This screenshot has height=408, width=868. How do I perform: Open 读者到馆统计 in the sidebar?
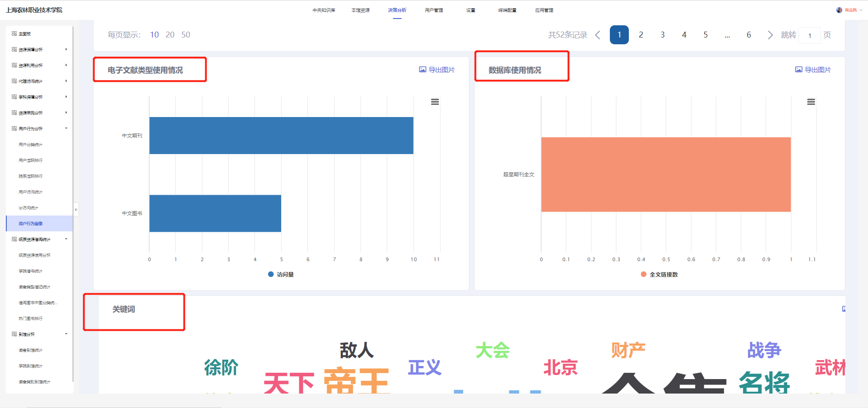tap(31, 350)
